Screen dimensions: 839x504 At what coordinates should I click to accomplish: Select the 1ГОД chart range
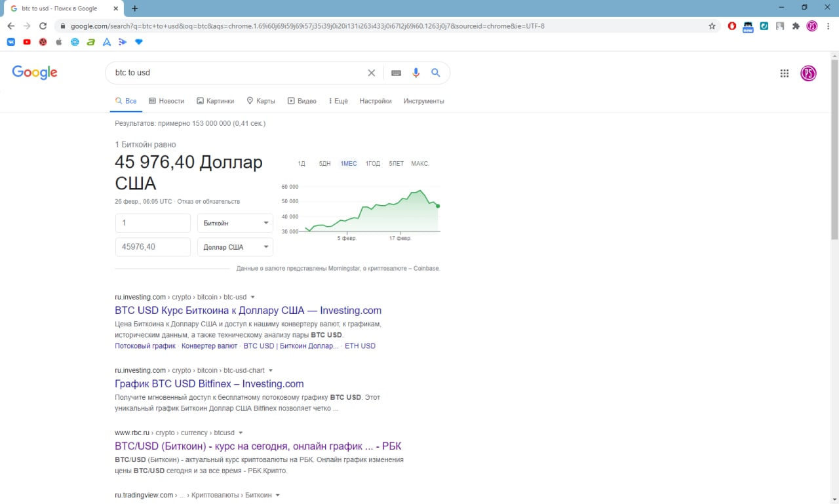pos(373,164)
